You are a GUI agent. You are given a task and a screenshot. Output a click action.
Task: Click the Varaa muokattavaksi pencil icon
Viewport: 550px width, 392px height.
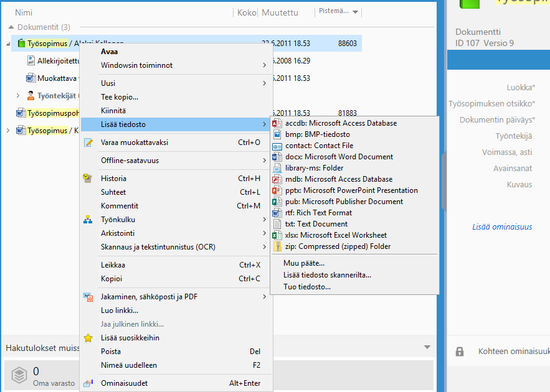pyautogui.click(x=88, y=142)
